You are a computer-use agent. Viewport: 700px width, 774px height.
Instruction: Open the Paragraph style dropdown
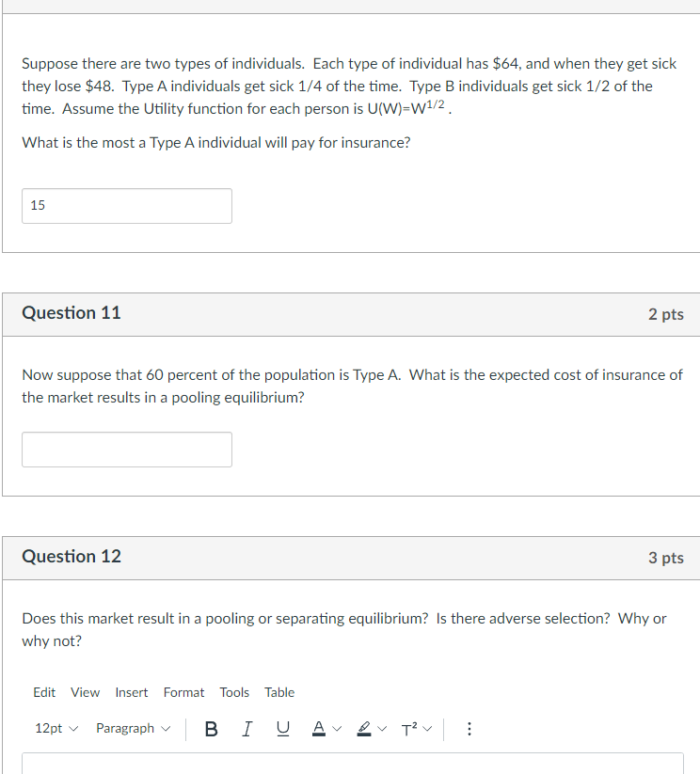coord(133,729)
